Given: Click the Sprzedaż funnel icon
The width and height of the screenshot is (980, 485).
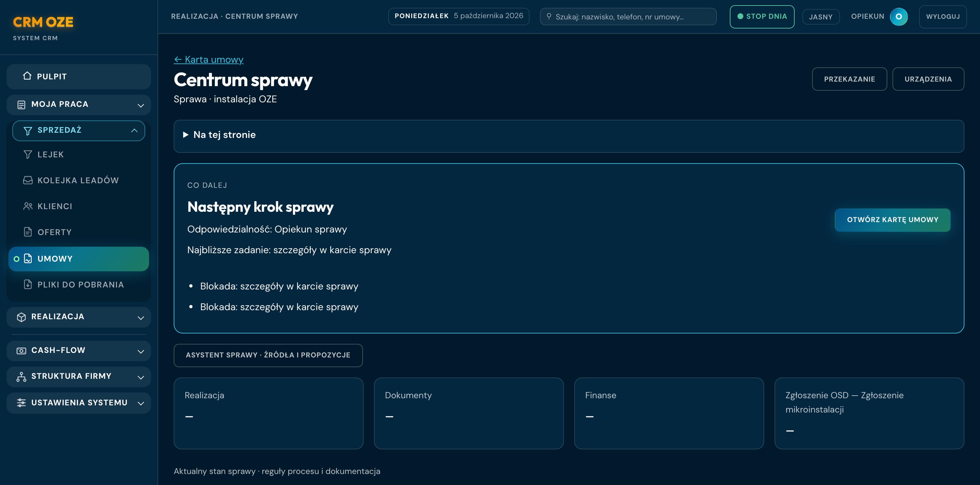Looking at the screenshot, I should click(x=28, y=131).
